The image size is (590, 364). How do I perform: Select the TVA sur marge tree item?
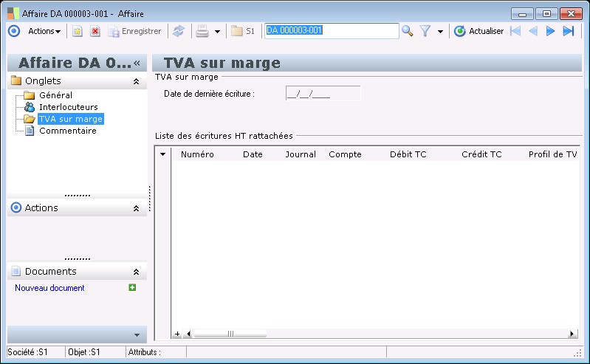pyautogui.click(x=71, y=119)
